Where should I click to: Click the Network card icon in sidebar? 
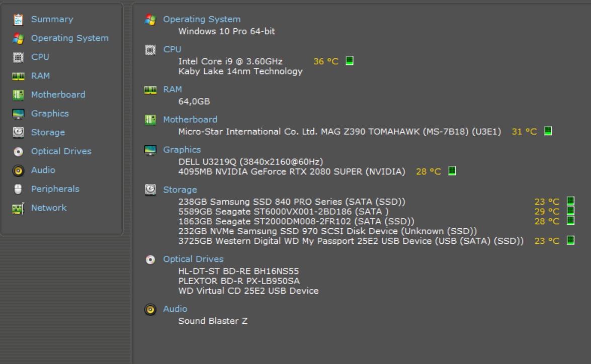(x=18, y=208)
